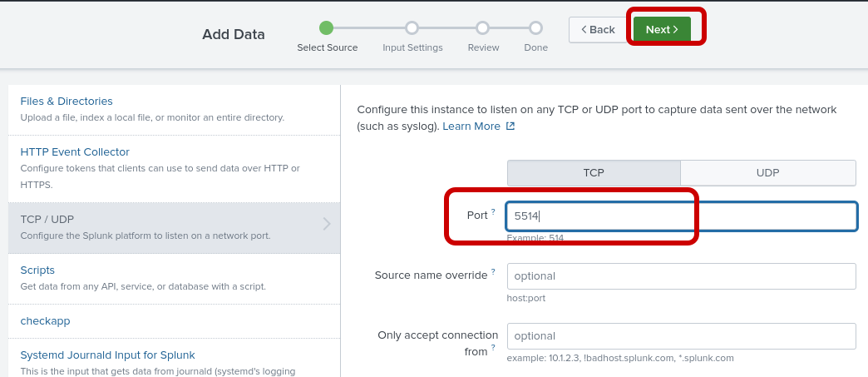
Task: Click the Input Settings step circle
Action: tap(412, 28)
